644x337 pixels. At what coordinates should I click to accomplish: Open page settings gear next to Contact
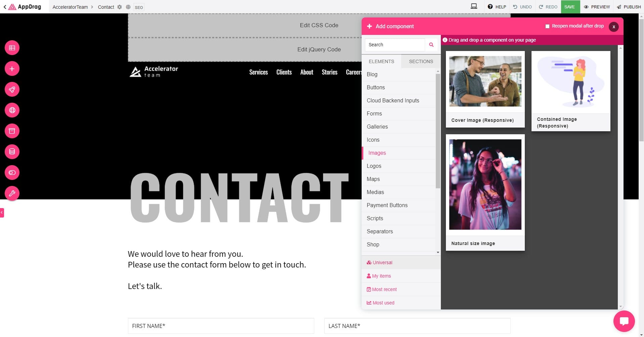[120, 7]
